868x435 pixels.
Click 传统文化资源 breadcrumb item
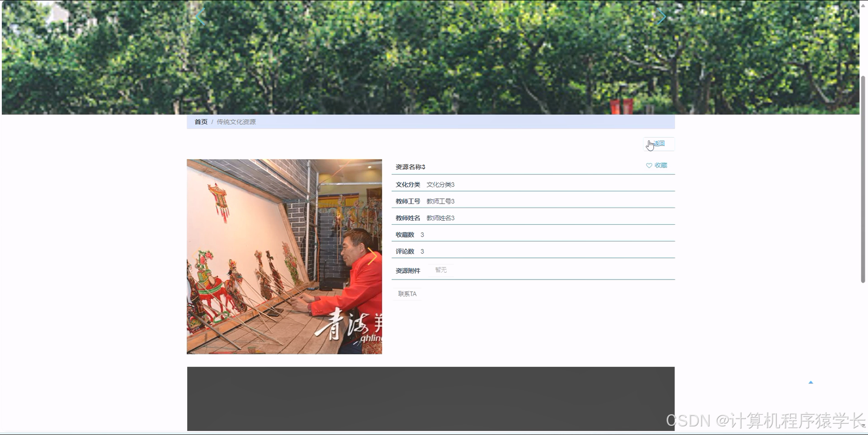coord(236,122)
